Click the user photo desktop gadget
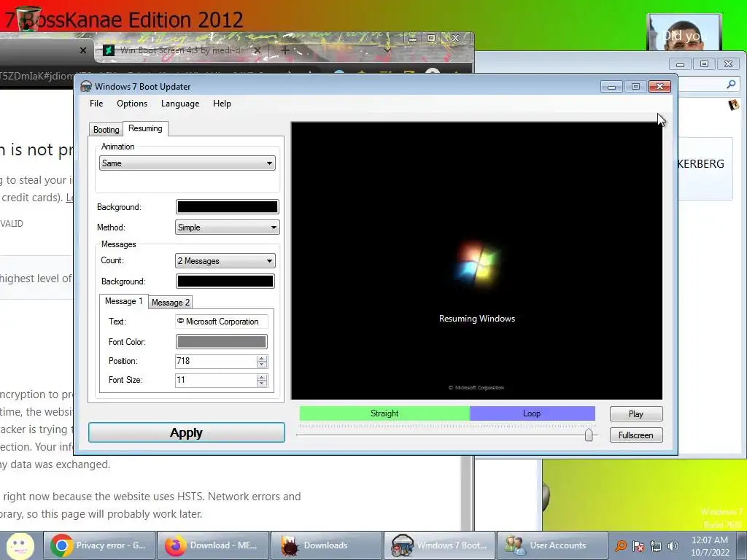 click(684, 32)
